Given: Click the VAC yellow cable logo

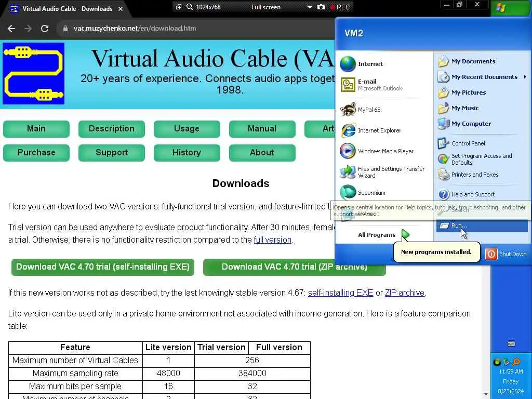Looking at the screenshot, I should click(x=33, y=73).
